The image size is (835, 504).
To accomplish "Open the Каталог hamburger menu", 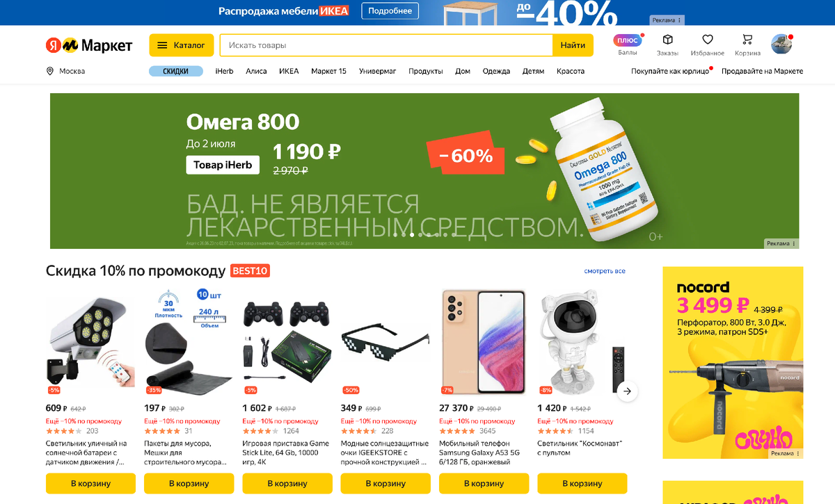I will point(181,45).
